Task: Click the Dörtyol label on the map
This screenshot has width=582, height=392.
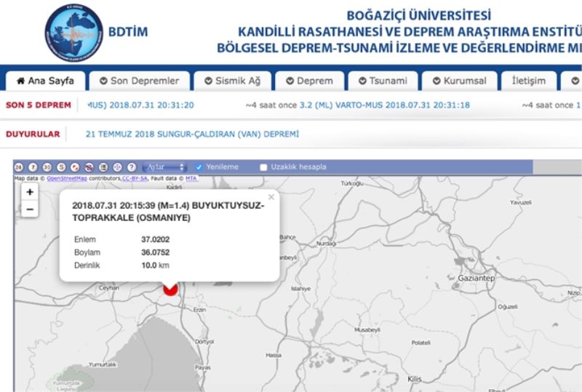Action: [x=204, y=342]
